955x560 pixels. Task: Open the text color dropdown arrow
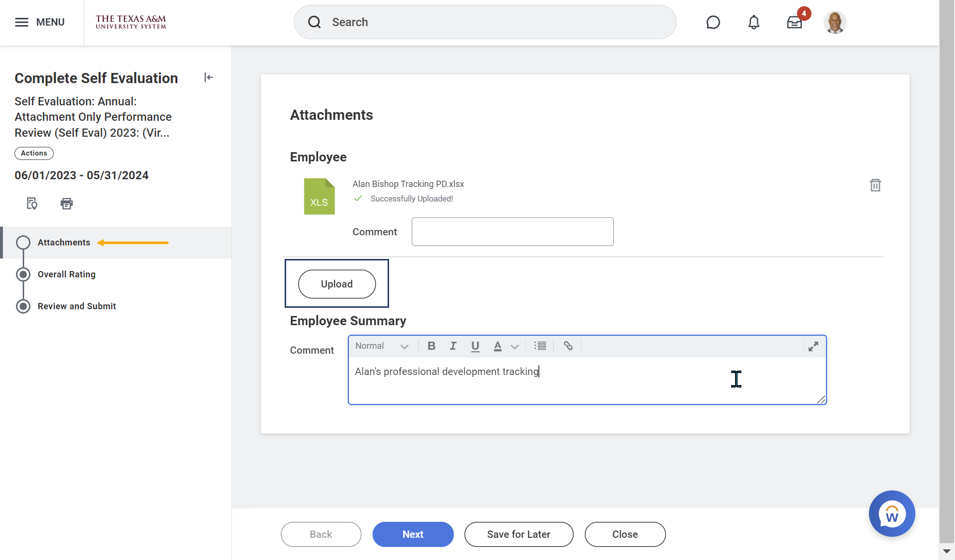point(515,346)
